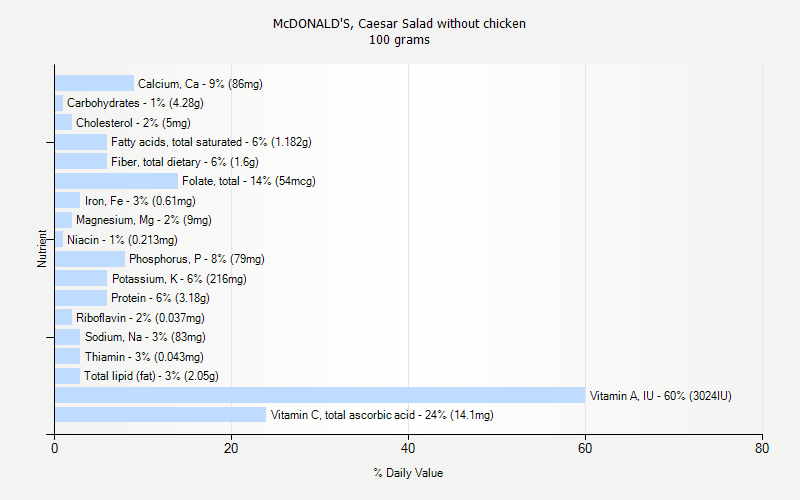Select the Sodium, Na - 3% label

(145, 337)
